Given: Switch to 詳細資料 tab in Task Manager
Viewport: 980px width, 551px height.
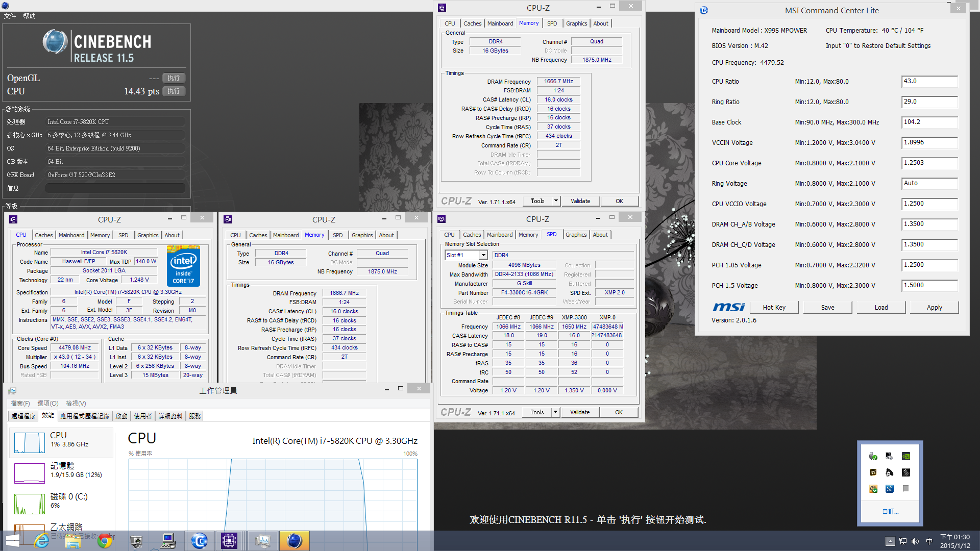Looking at the screenshot, I should (x=170, y=416).
